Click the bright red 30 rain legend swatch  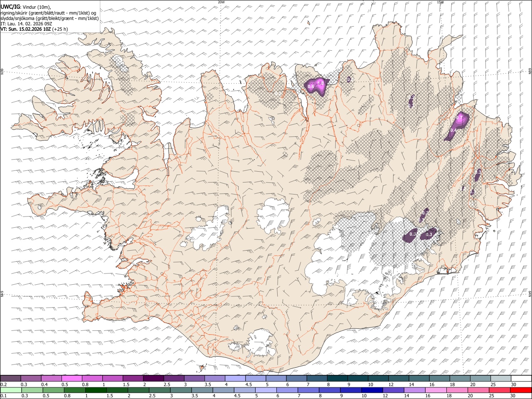click(521, 390)
